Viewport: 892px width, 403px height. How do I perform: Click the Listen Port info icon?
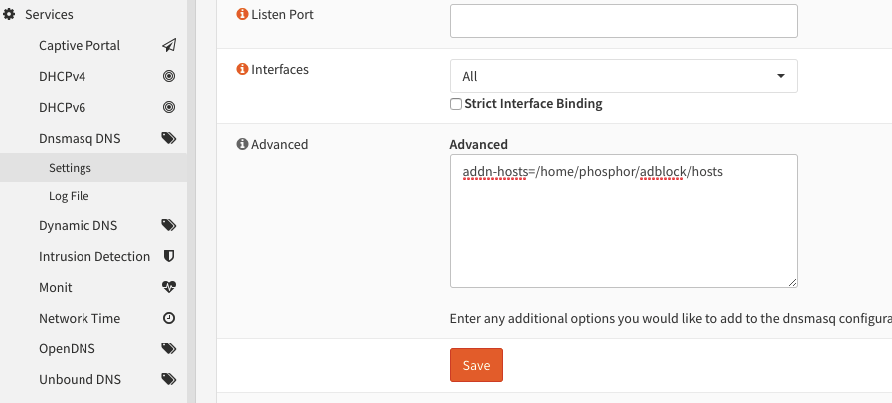click(242, 14)
